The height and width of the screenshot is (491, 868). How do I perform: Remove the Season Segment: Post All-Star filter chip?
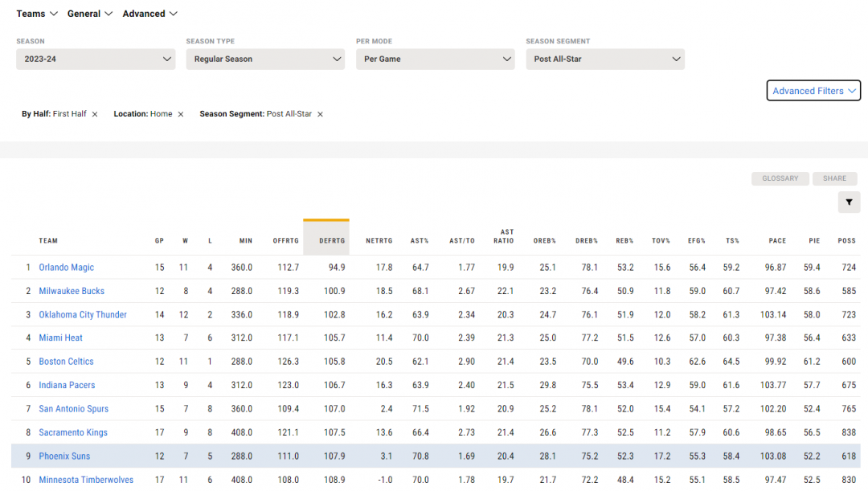click(x=320, y=114)
